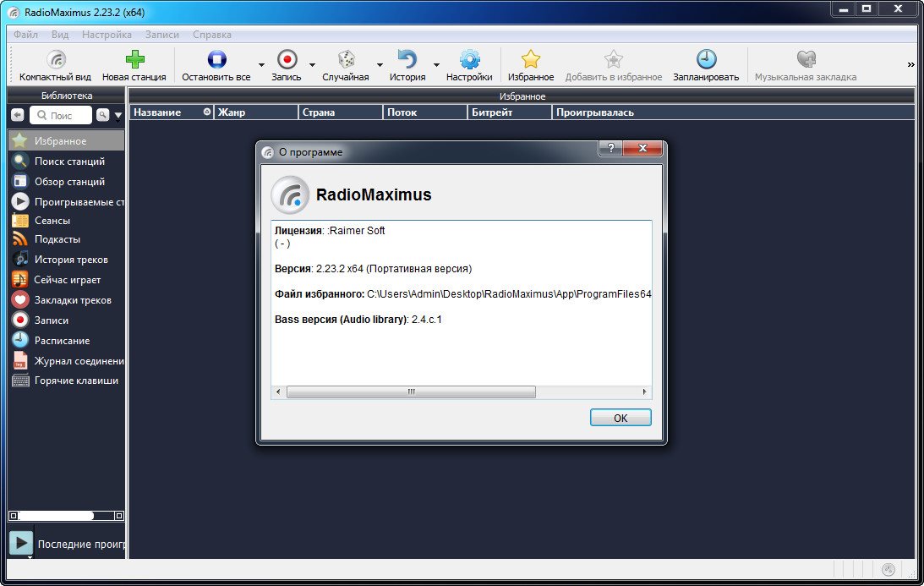Screen dimensions: 924x586
Task: Open Горячие клавиши in sidebar
Action: [x=67, y=381]
